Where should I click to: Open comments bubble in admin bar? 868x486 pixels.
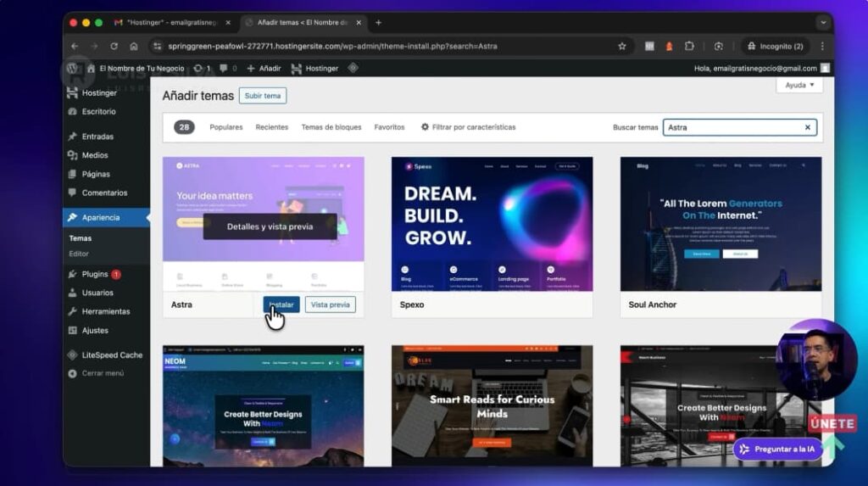[228, 68]
